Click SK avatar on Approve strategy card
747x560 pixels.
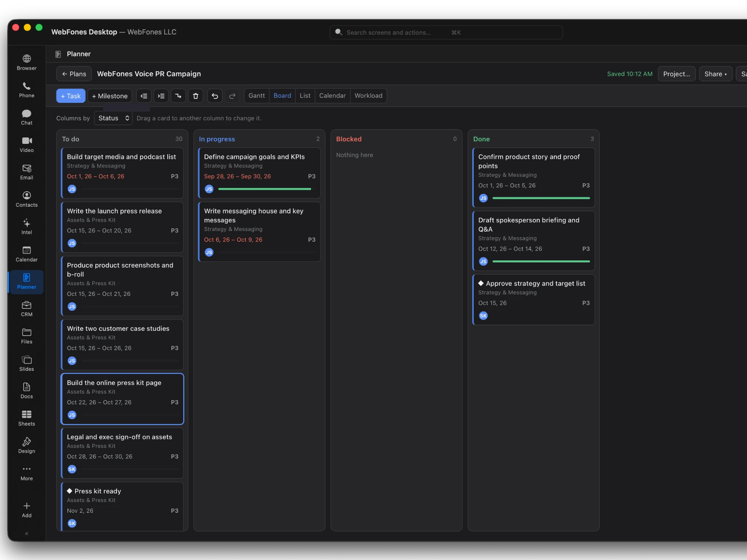point(483,316)
